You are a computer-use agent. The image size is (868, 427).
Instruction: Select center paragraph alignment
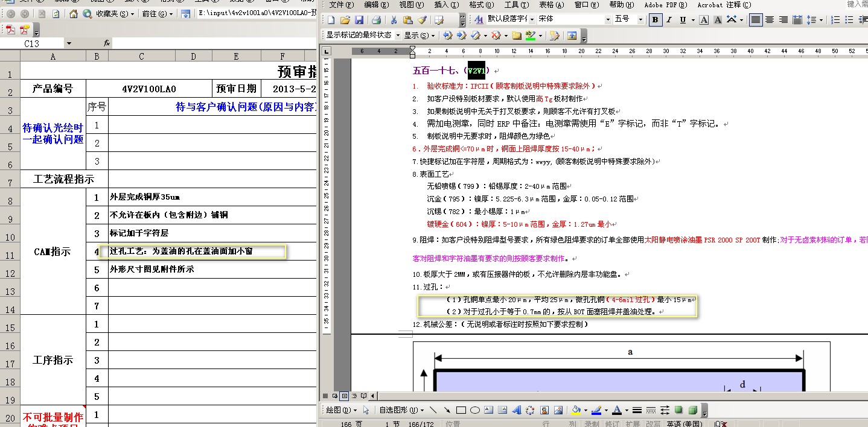click(x=770, y=20)
